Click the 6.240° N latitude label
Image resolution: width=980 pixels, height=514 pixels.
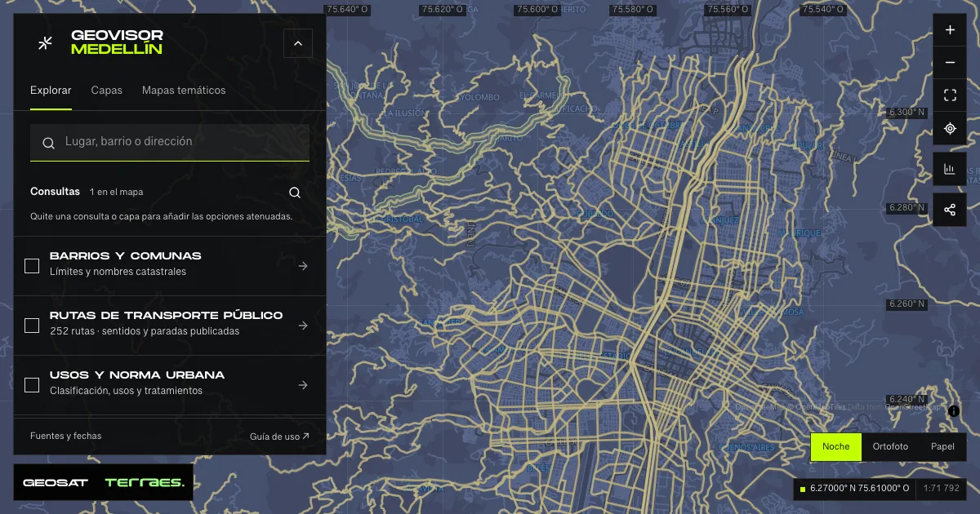907,400
